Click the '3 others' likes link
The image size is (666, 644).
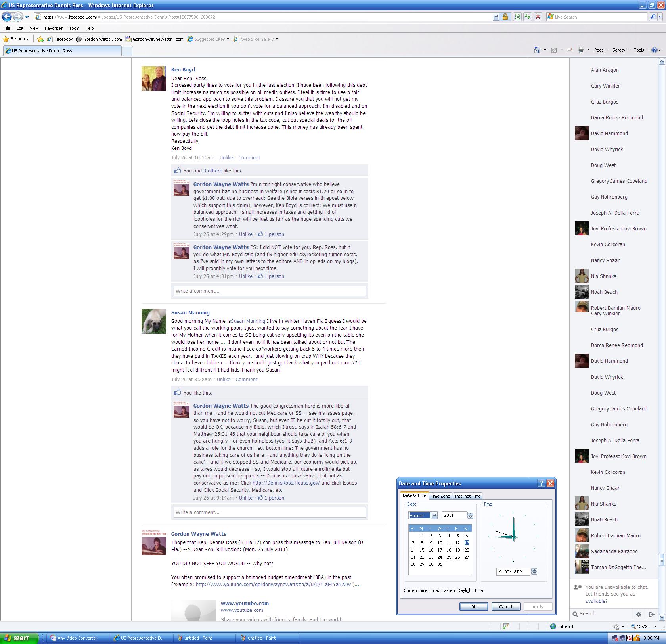pos(212,171)
